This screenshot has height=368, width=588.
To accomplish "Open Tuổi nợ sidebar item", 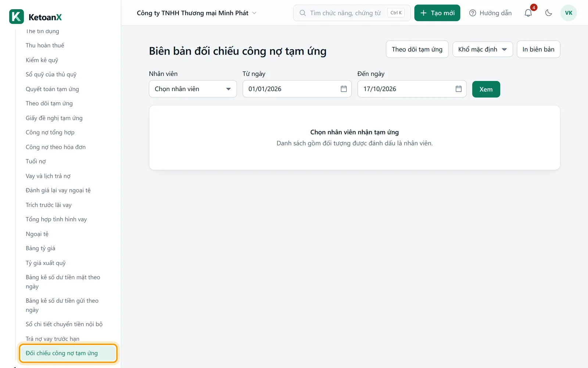I will pos(36,161).
